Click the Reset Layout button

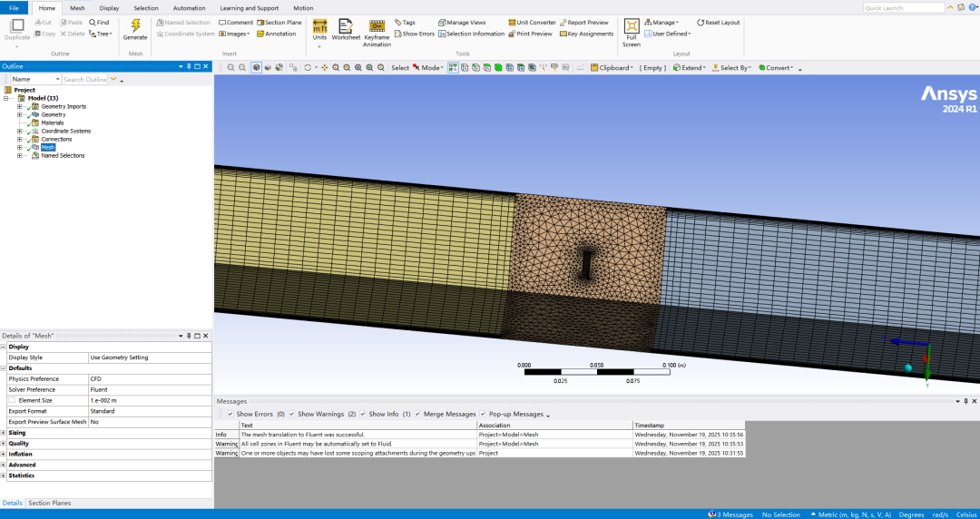[x=719, y=22]
